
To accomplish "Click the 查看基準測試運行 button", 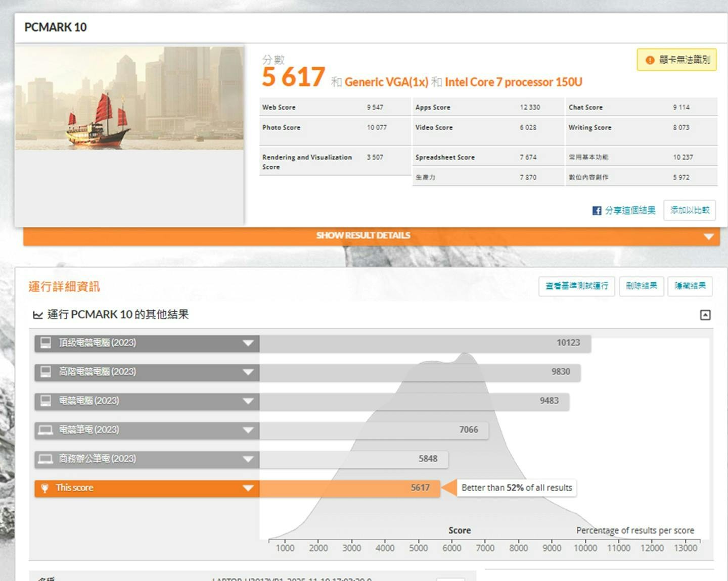I will click(576, 286).
